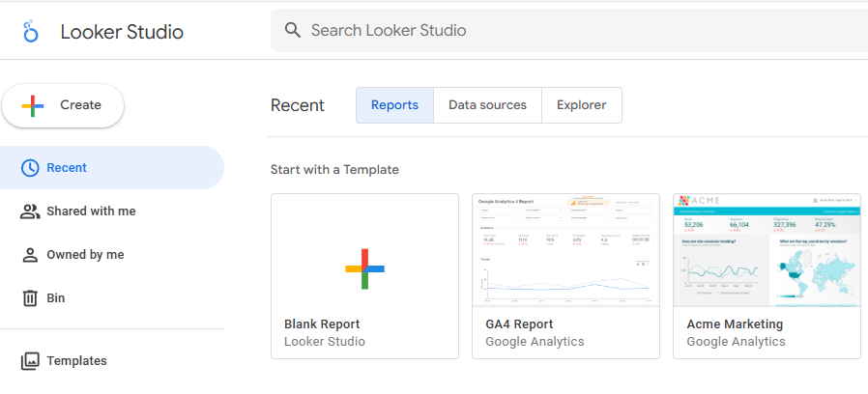868x394 pixels.
Task: Click the Bin trash can icon
Action: (29, 298)
